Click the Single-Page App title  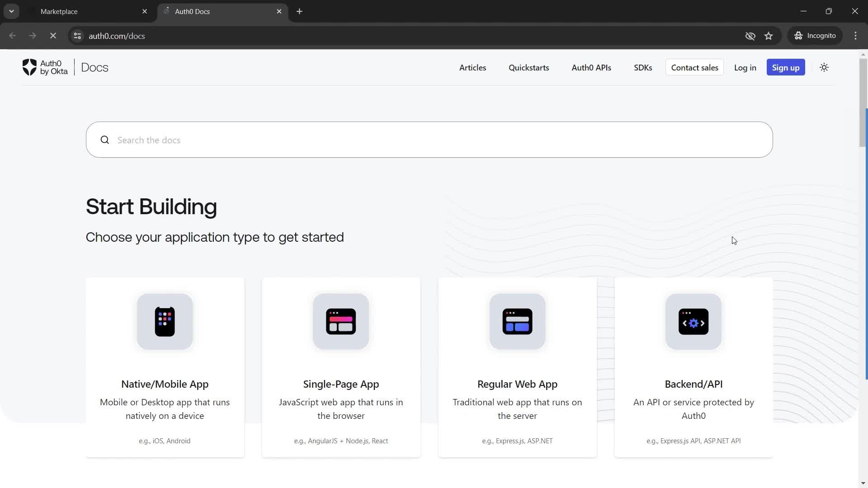341,384
